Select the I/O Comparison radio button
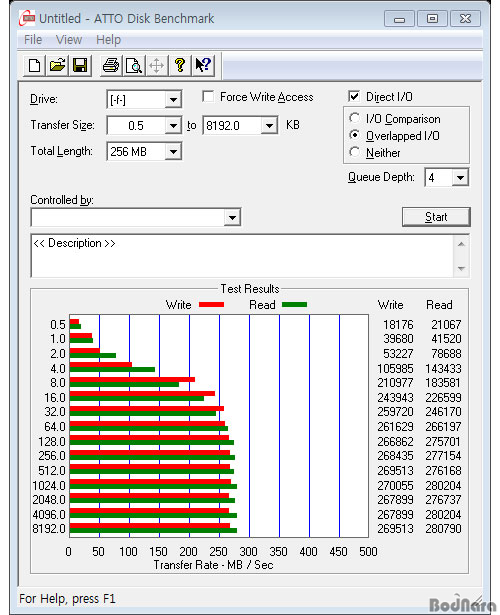The width and height of the screenshot is (500, 615). [355, 118]
